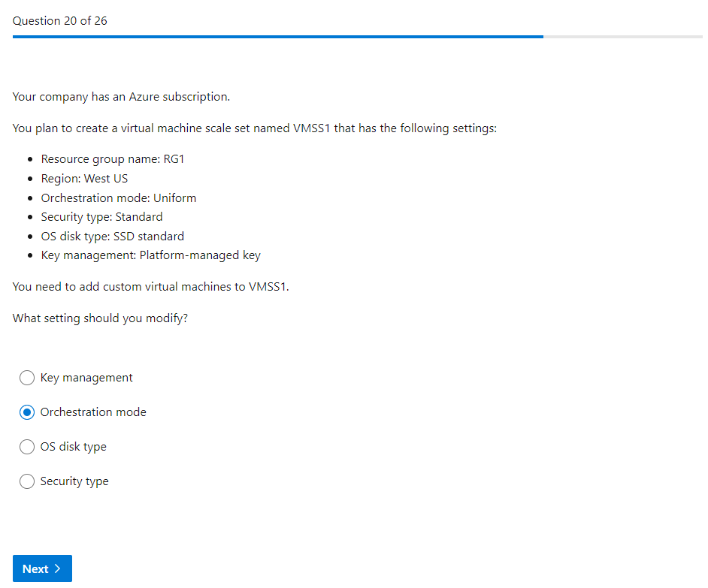The image size is (708, 588).
Task: Click the unfilled gray end of progress bar
Action: 622,36
